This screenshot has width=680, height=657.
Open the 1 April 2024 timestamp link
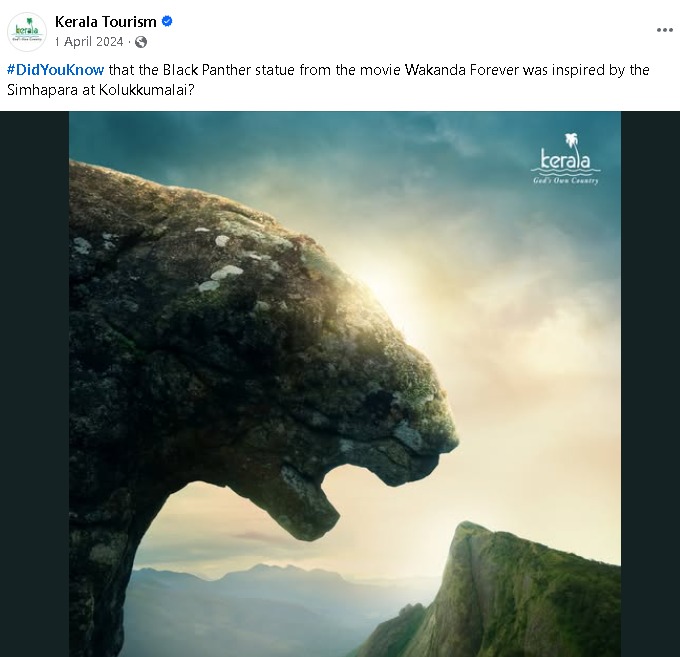tap(89, 42)
